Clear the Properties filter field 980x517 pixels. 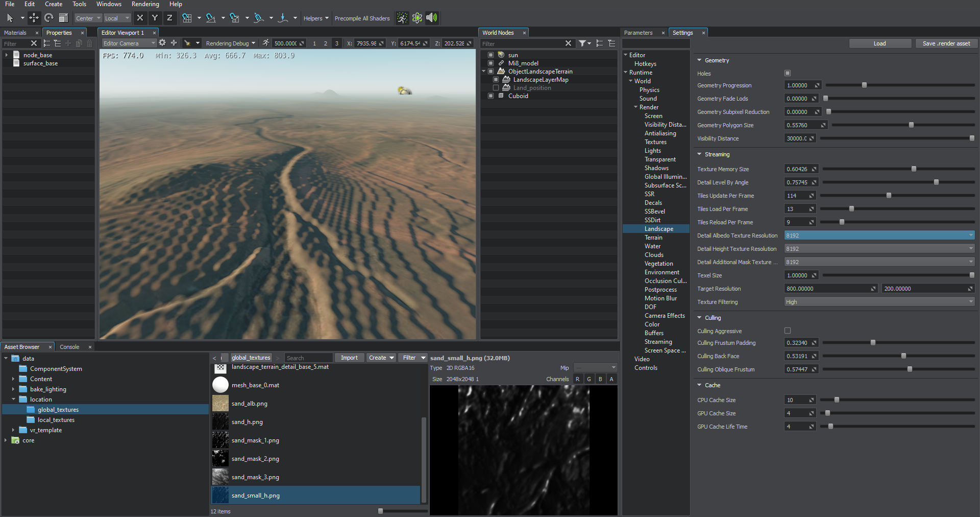34,43
